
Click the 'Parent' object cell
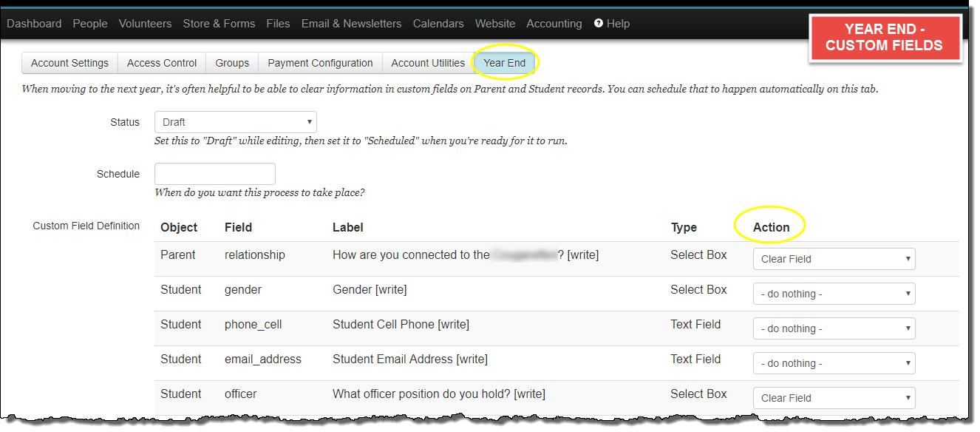tap(178, 254)
